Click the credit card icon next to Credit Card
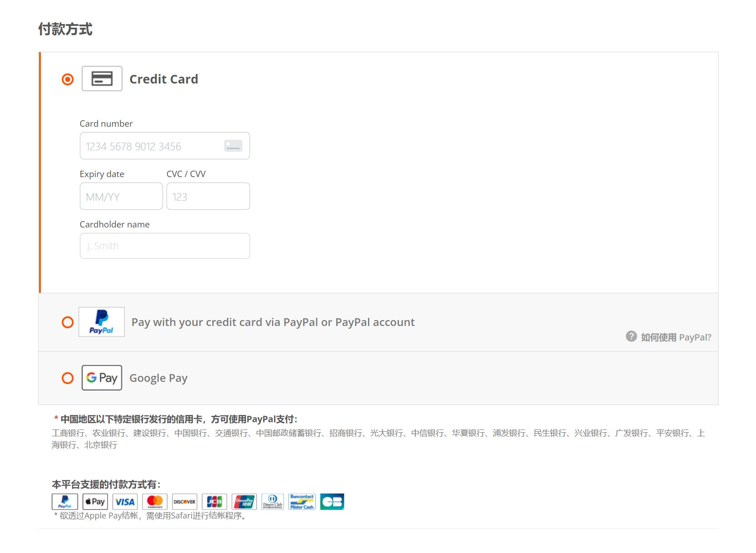The width and height of the screenshot is (756, 553). pos(102,78)
